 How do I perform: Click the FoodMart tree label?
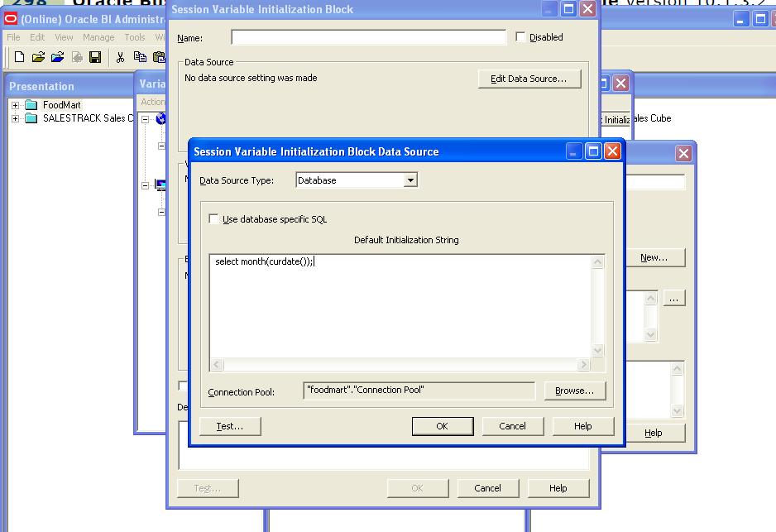62,105
